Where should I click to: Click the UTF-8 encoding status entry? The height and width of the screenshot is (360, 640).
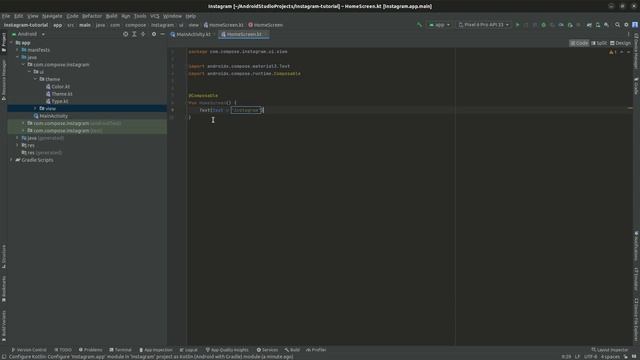click(591, 357)
